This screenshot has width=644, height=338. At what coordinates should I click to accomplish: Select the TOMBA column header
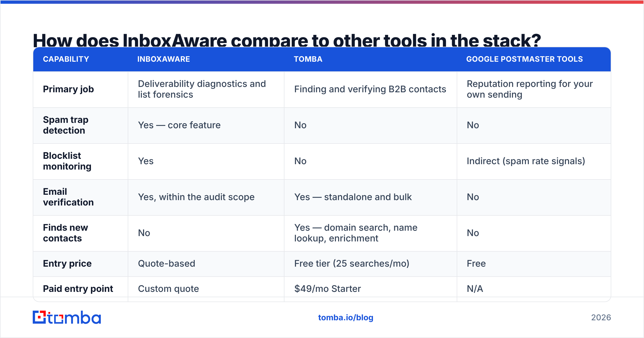tap(308, 59)
